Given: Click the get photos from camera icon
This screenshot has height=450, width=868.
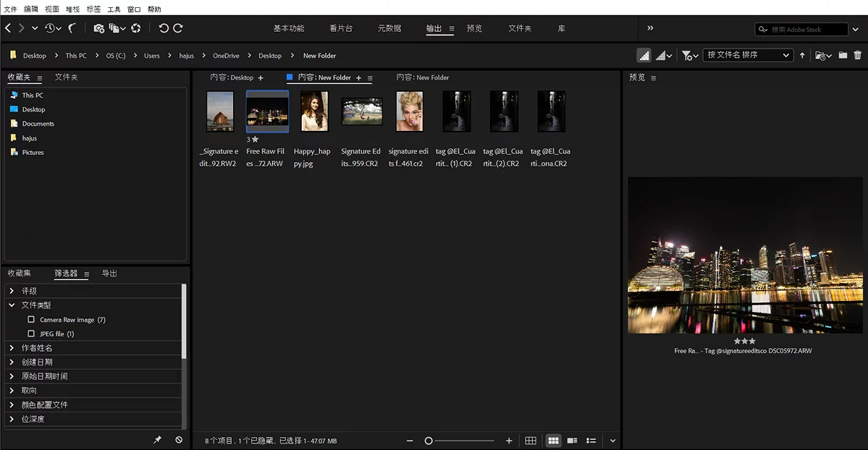Looking at the screenshot, I should pos(98,28).
